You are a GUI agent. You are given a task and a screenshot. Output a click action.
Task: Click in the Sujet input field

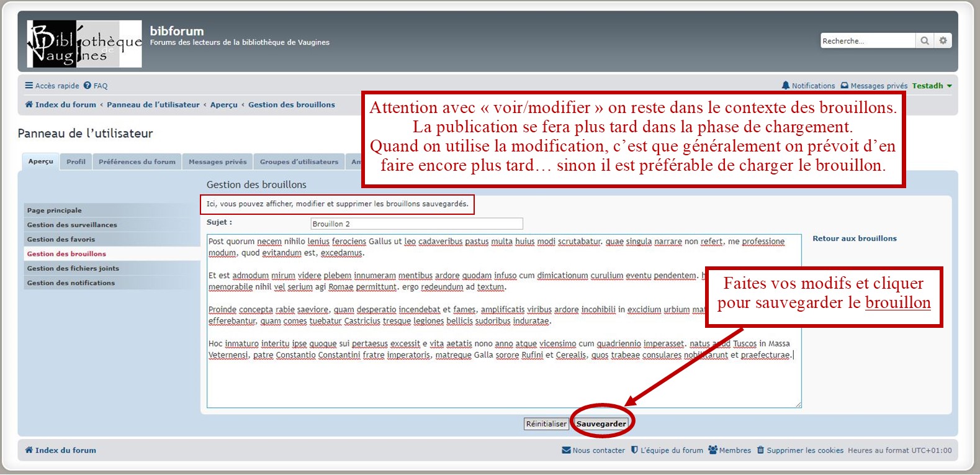(x=416, y=224)
